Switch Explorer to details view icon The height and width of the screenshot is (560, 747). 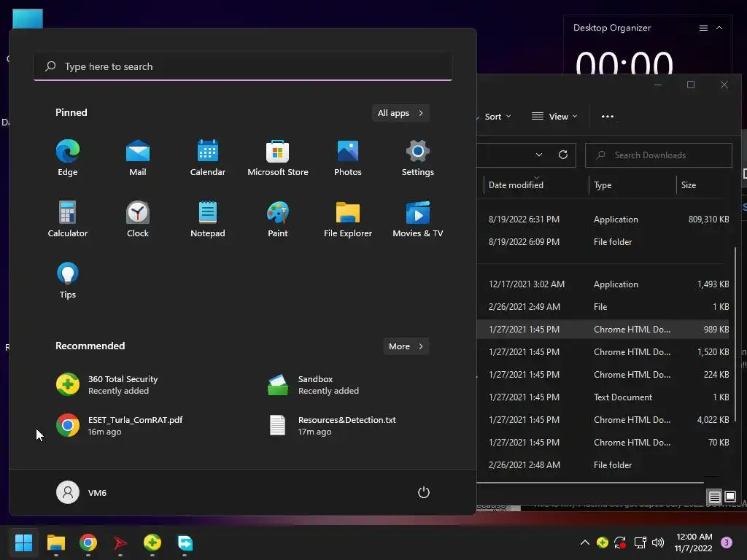coord(715,497)
